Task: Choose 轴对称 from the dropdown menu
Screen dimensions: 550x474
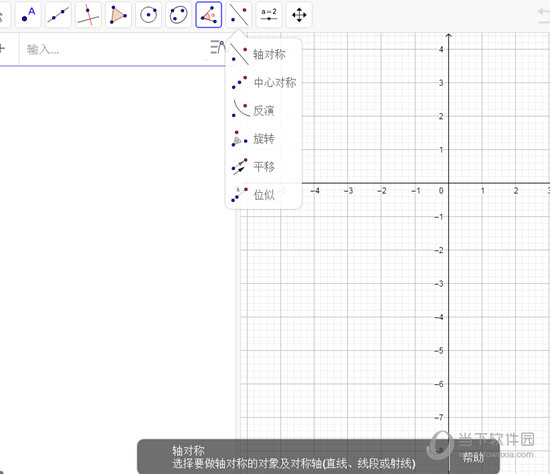Action: 263,55
